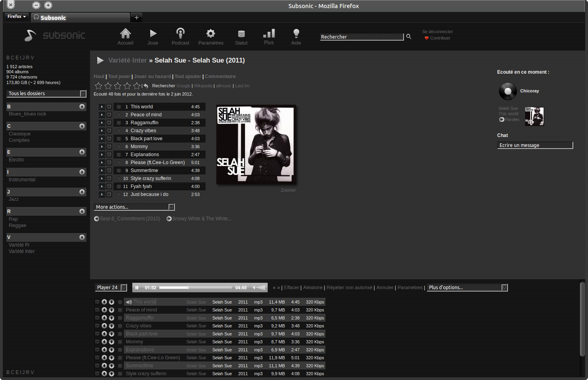Open the Last.fm search link

pos(242,86)
